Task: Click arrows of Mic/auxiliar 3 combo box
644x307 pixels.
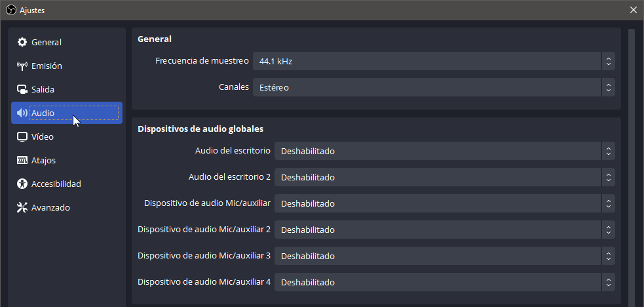Action: [608, 256]
